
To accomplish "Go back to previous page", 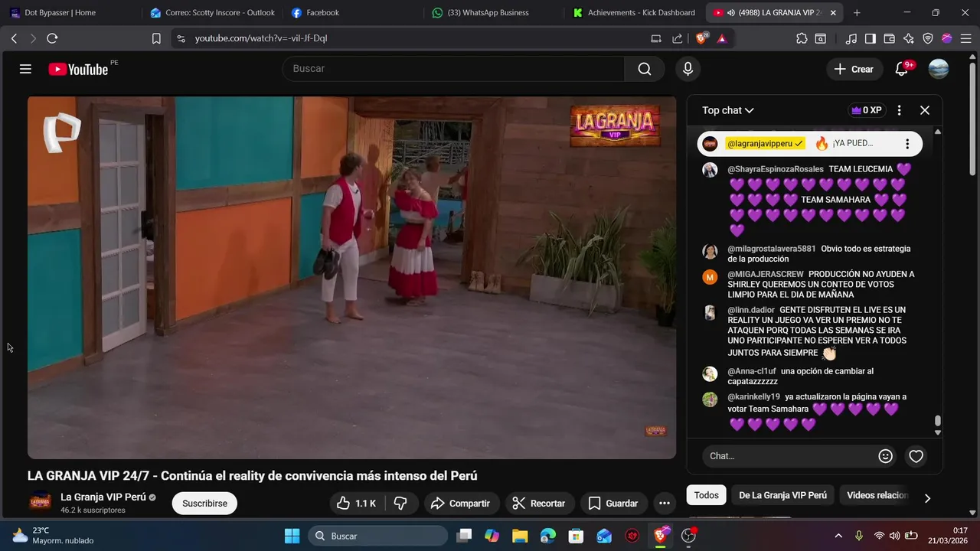I will (14, 38).
